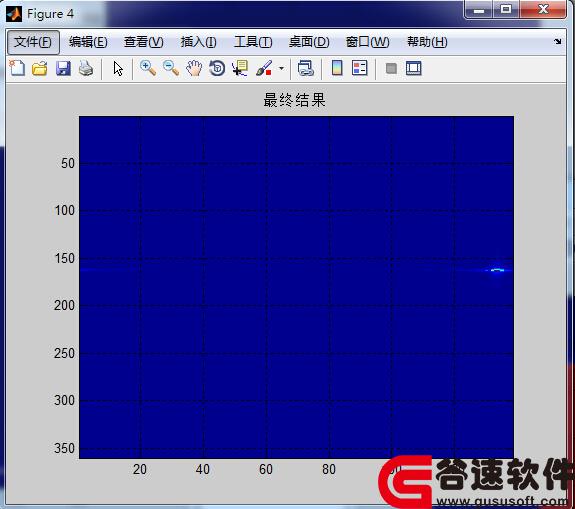Click the Show Plot Tools icon
Screen dimensions: 575x509
click(x=414, y=68)
